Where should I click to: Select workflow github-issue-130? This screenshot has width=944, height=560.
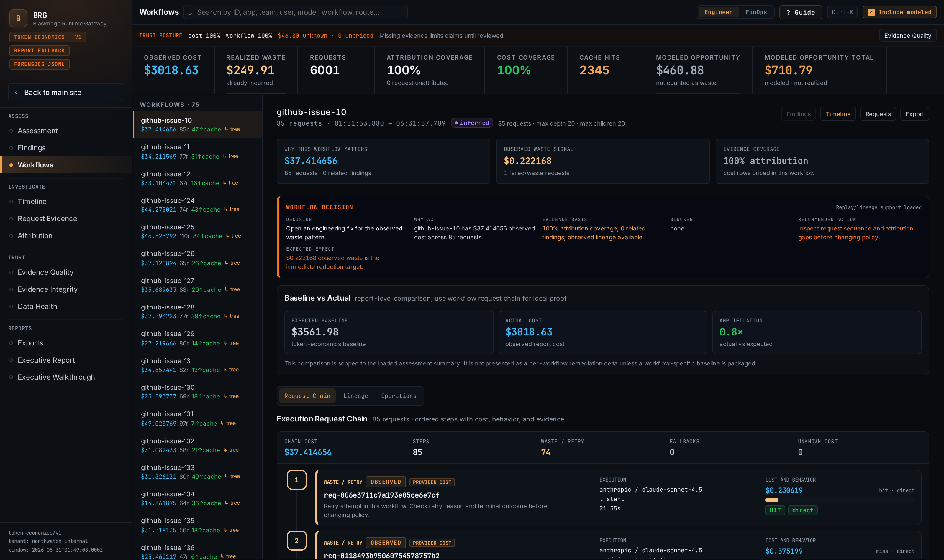point(197,392)
